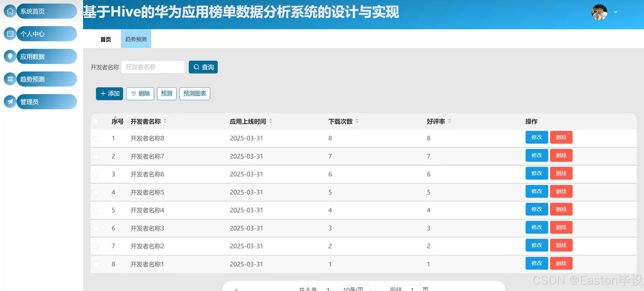Sort by the 下载次数 column arrows
644x291 pixels.
click(357, 121)
